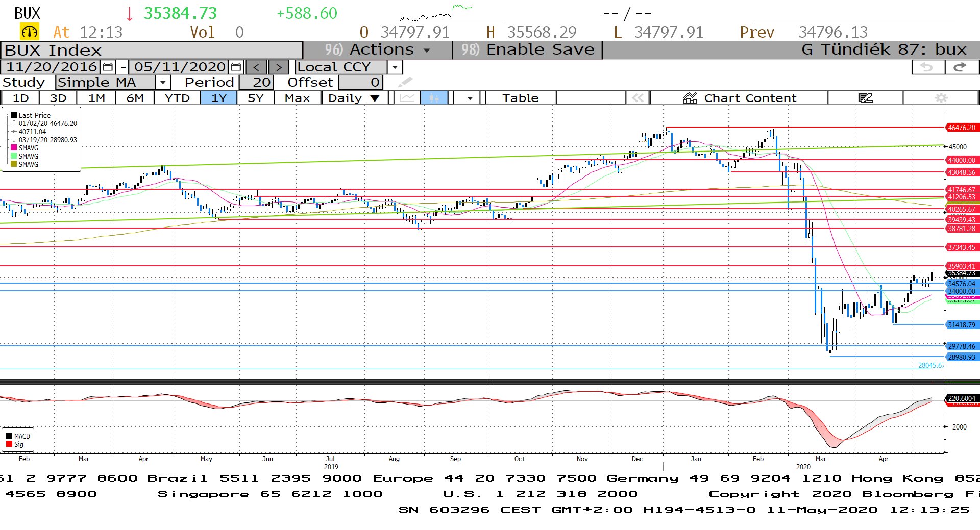The image size is (980, 530).
Task: Click the 37343.45 red price level label
Action: (962, 247)
